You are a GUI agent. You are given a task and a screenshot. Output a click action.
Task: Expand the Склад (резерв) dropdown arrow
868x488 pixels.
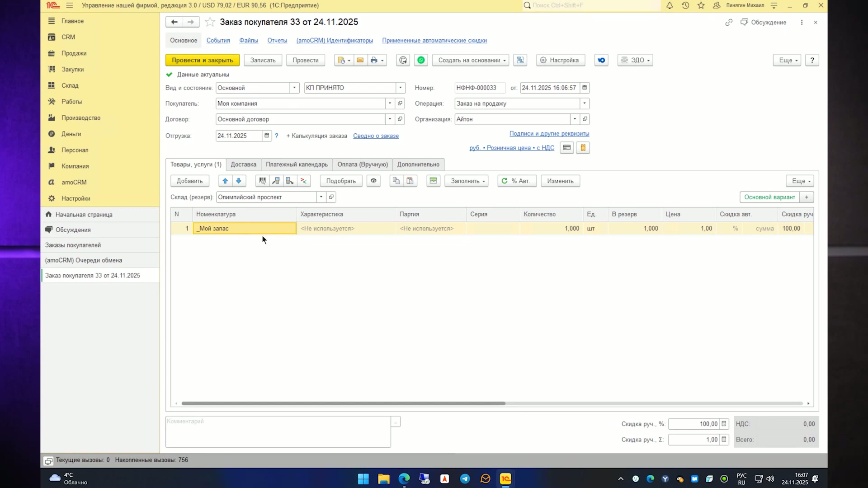coord(321,197)
